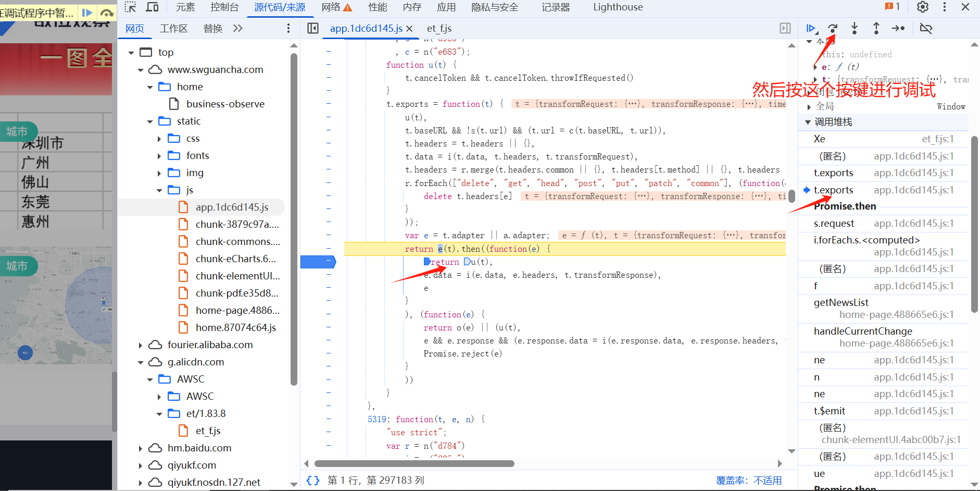Expand the e: f (t) scope variable

[815, 67]
